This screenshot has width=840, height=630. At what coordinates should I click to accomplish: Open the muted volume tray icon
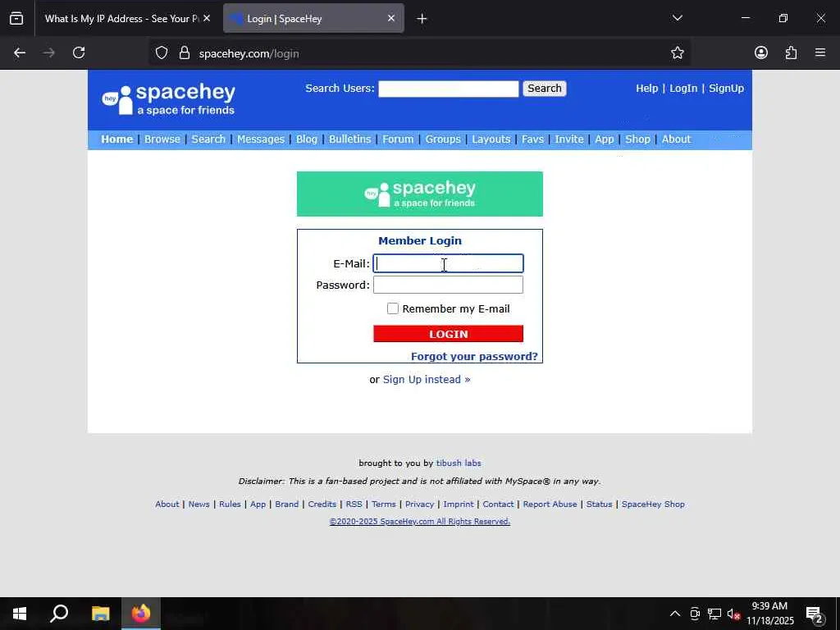click(x=733, y=614)
